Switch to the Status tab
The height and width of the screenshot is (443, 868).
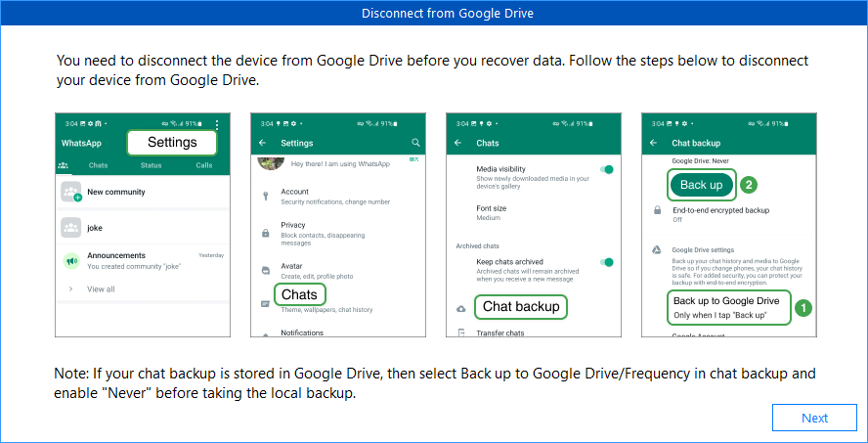click(151, 165)
